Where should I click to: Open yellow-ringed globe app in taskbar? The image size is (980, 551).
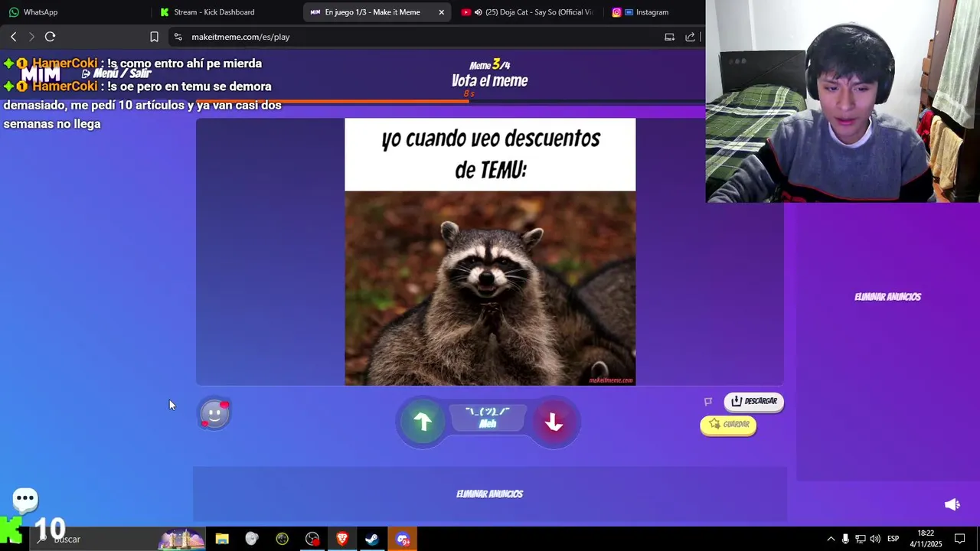click(x=282, y=539)
